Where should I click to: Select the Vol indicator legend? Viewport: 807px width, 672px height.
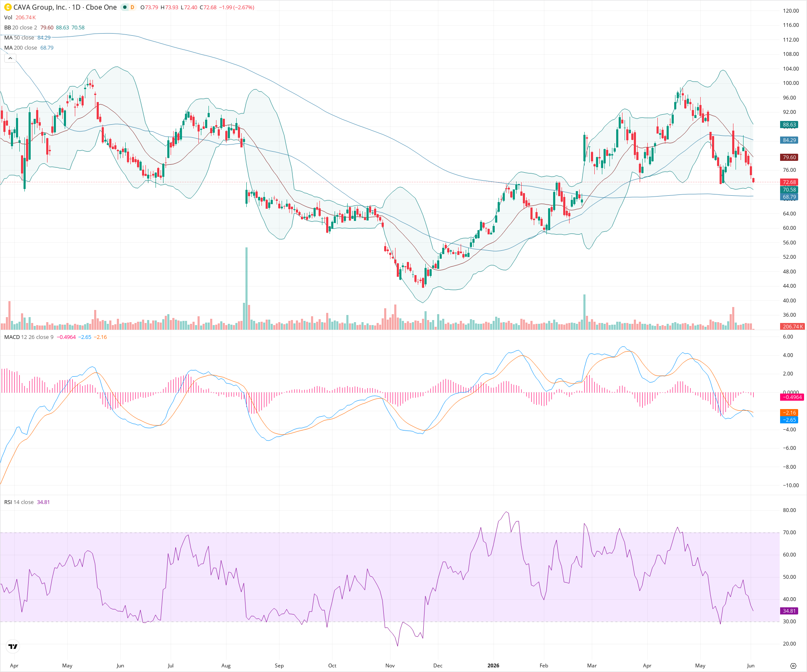(x=8, y=17)
